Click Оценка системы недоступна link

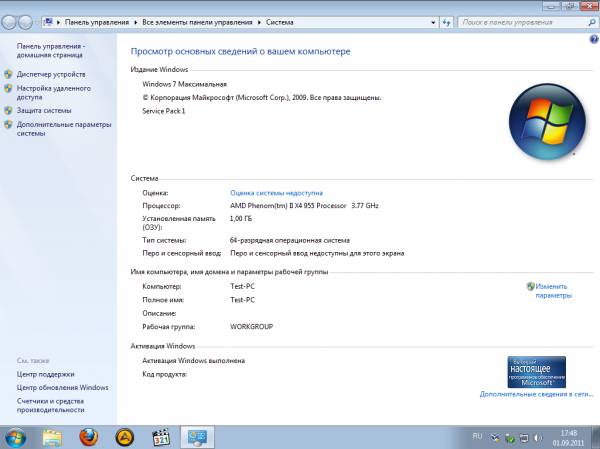click(x=276, y=193)
